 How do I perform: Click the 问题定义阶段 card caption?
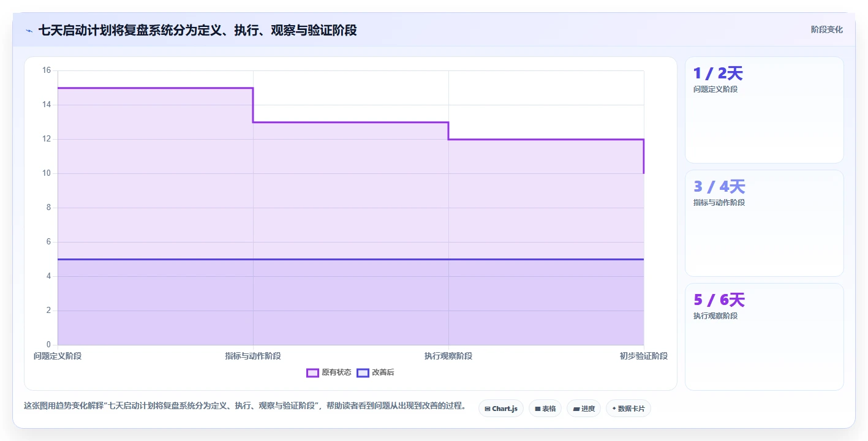715,89
